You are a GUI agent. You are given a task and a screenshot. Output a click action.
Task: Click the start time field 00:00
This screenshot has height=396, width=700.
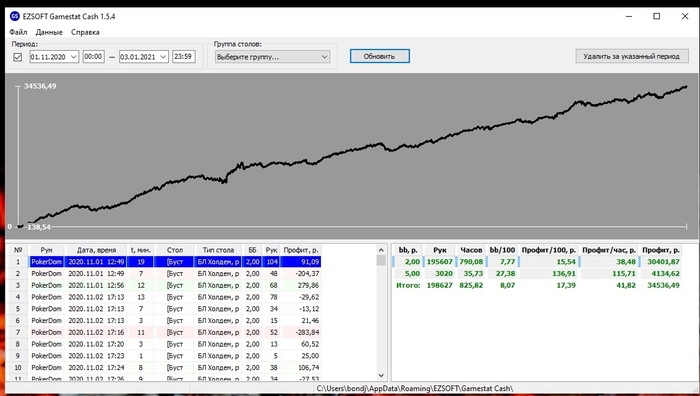(93, 57)
